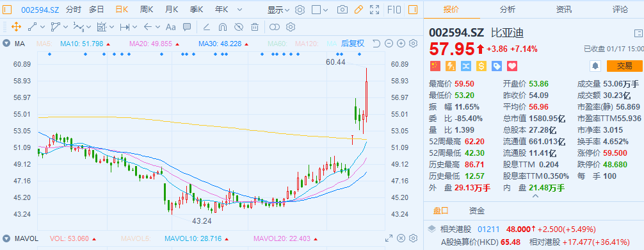644x250 pixels.
Task: Collapse the MAVOL indicator panel
Action: [x=6, y=238]
